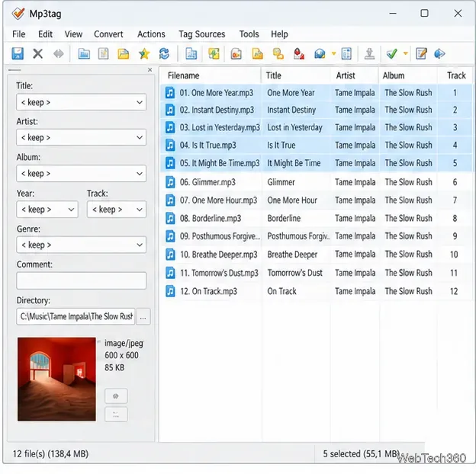Click the orange document toolbar icon
476x474 pixels.
pos(236,53)
